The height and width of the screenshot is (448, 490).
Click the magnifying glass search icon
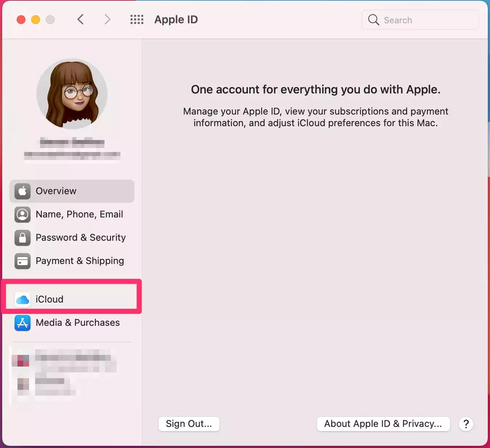point(373,20)
